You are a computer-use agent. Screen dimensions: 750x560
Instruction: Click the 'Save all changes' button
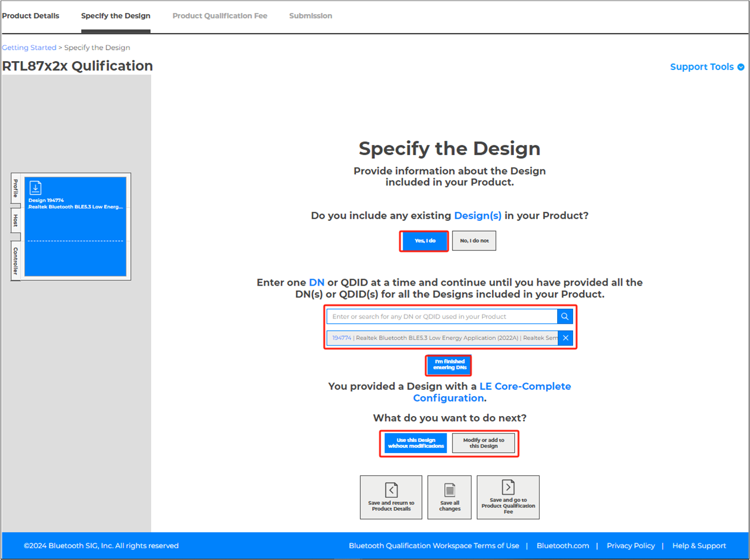tap(450, 497)
